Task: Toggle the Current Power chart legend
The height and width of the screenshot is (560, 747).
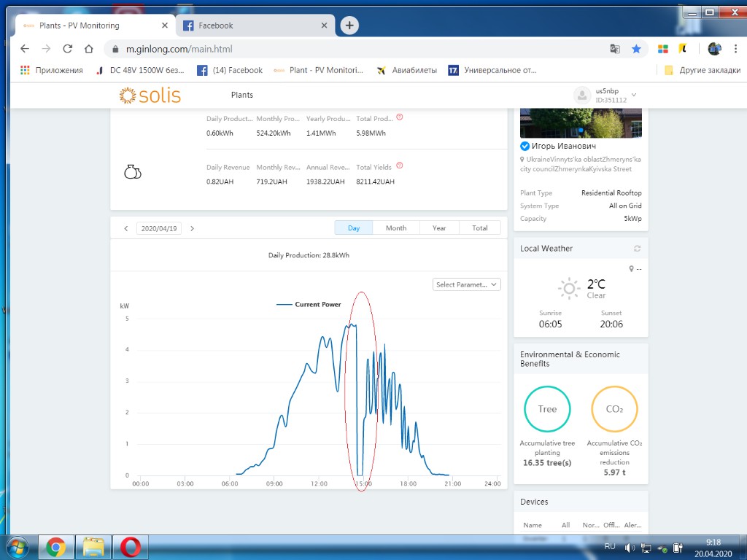Action: click(x=309, y=305)
